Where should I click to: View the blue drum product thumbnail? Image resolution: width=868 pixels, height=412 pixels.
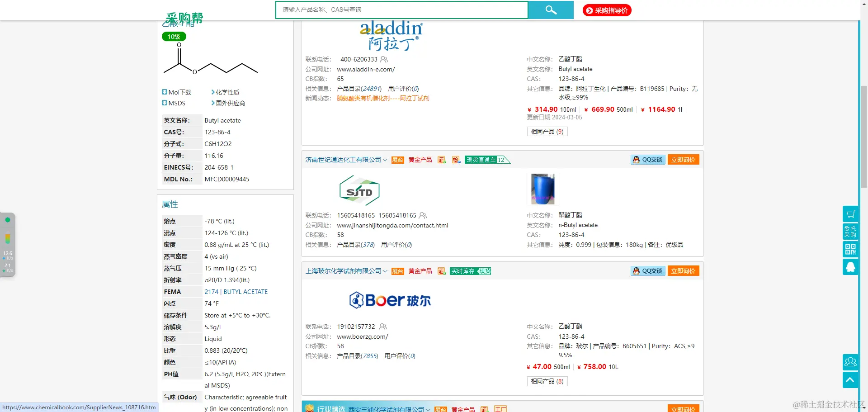[x=543, y=189]
